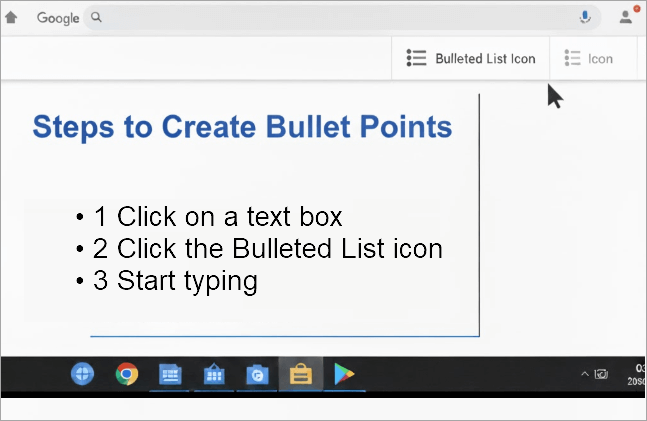Click the magnifier icon in the search bar
Image resolution: width=647 pixels, height=421 pixels.
coord(95,17)
